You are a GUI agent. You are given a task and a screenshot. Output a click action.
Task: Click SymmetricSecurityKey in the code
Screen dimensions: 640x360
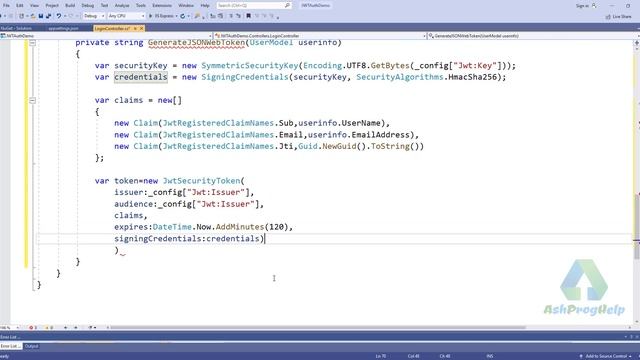[x=250, y=66]
